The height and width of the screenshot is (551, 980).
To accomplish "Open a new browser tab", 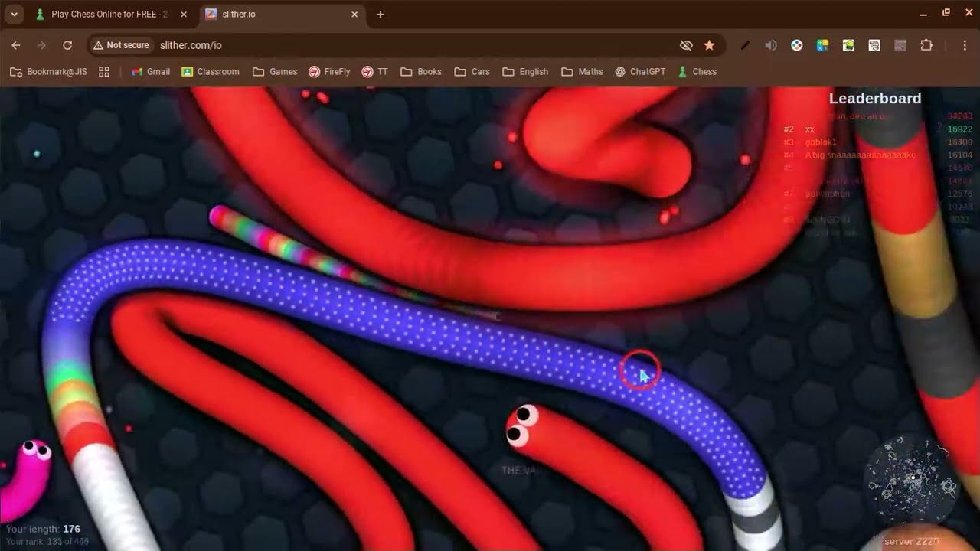I will (381, 14).
